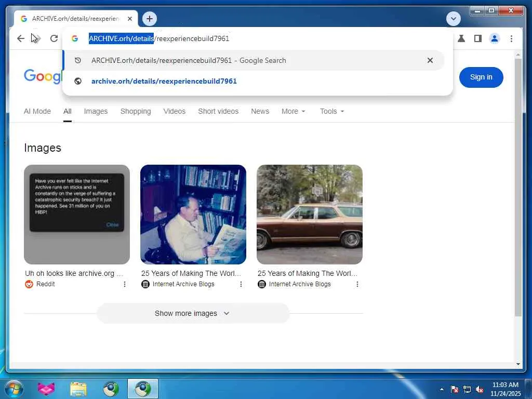Click the Action Center flag tray icon
Screen dimensions: 532x399
455,389
